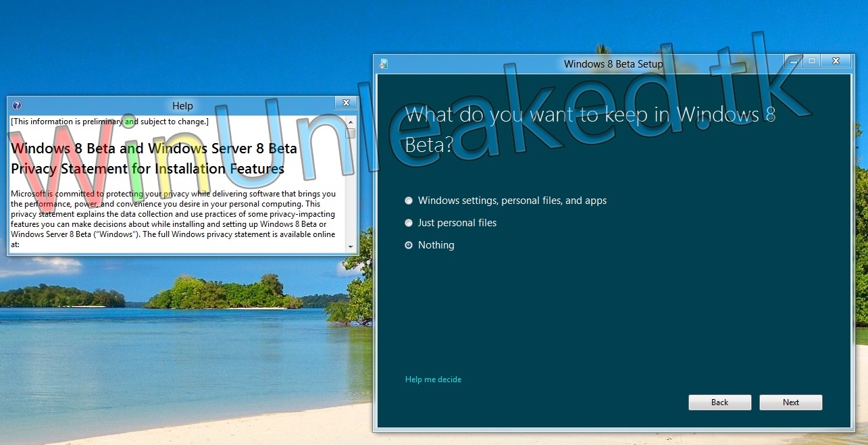
Task: Click the setup icon in the Setup title bar
Action: 383,62
